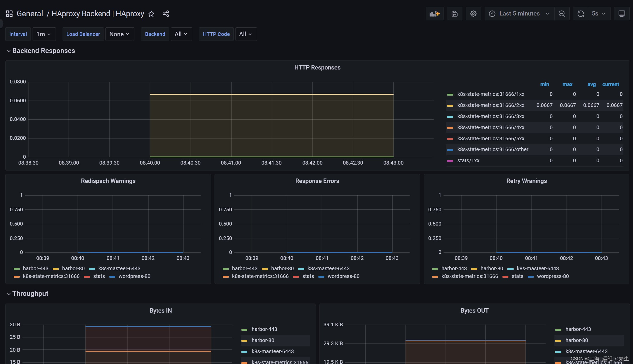Click the 2xx line in HTTP Responses graph
633x364 pixels.
tap(271, 94)
